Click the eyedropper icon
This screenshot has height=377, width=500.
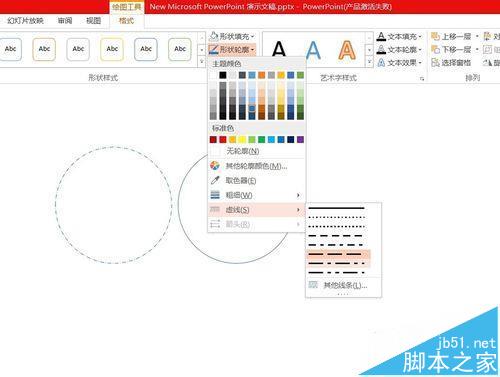(x=215, y=180)
